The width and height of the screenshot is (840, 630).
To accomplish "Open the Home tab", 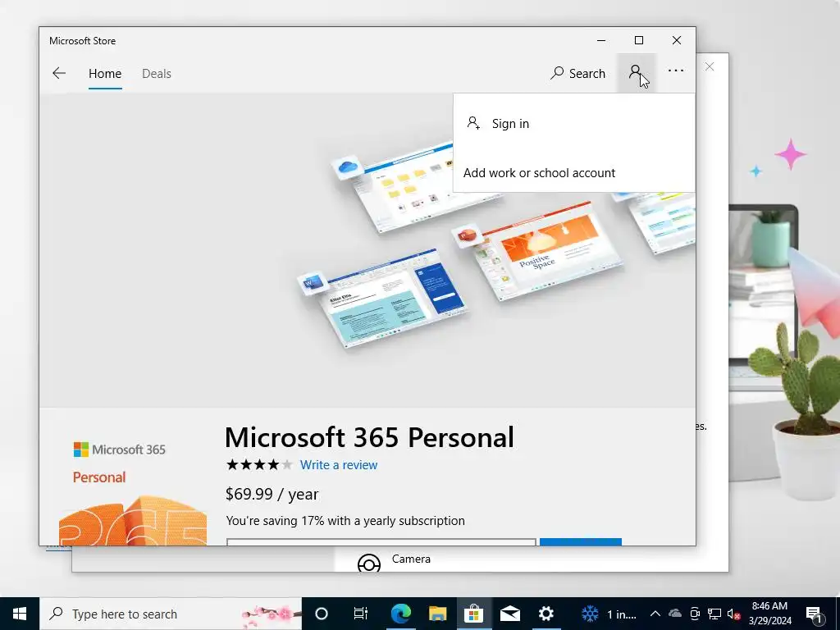I will [105, 73].
